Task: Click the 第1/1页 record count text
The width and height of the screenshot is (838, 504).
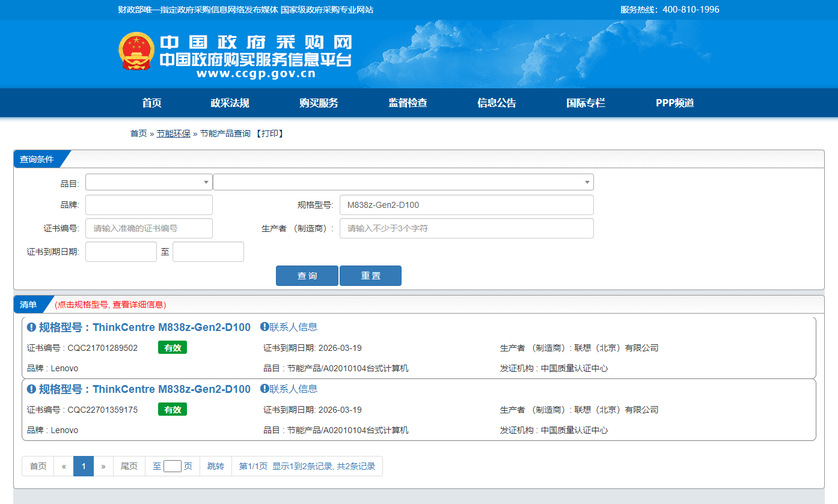Action: pos(307,466)
